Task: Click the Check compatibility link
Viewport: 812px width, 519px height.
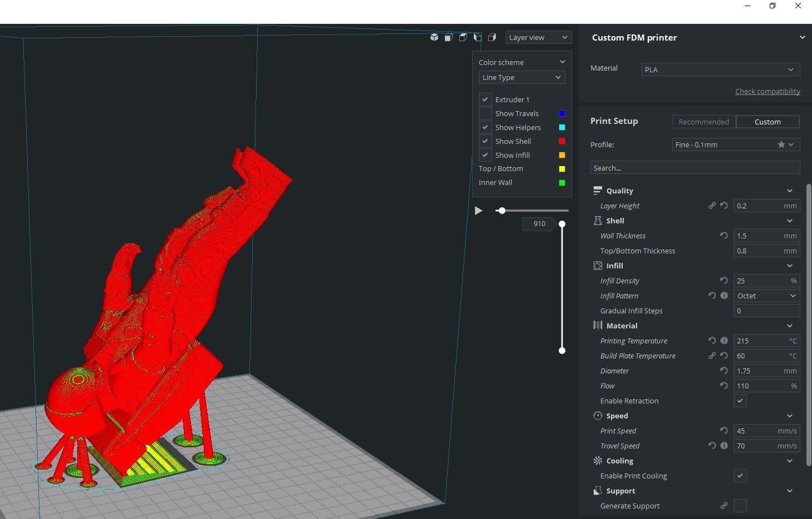Action: click(768, 91)
